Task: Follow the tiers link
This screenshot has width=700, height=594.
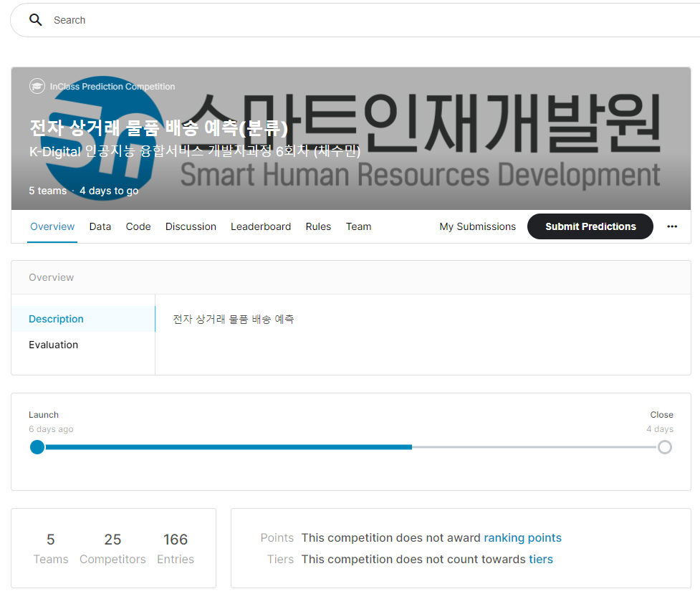Action: (x=541, y=559)
